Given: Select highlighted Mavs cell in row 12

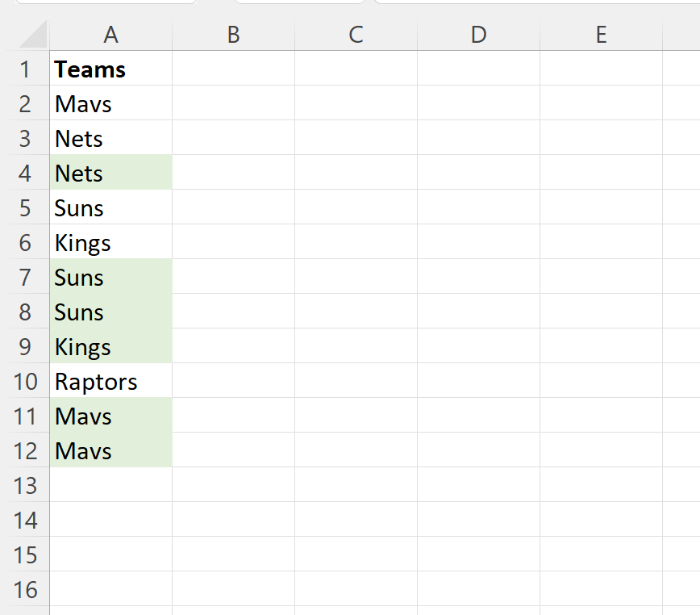Looking at the screenshot, I should (x=110, y=450).
